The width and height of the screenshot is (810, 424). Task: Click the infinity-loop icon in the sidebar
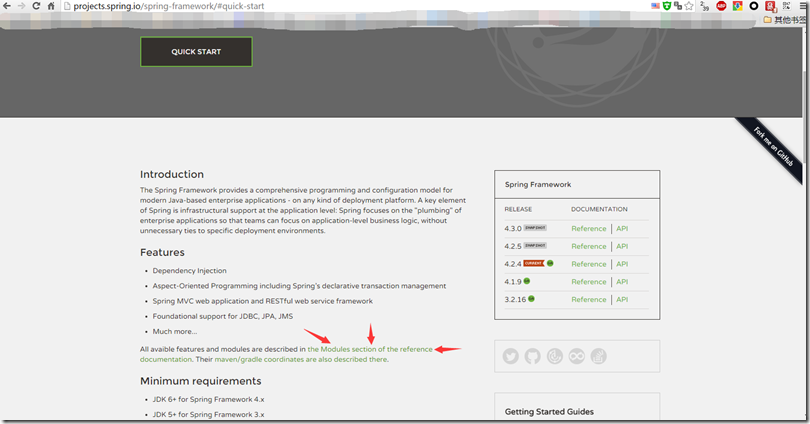[x=577, y=356]
